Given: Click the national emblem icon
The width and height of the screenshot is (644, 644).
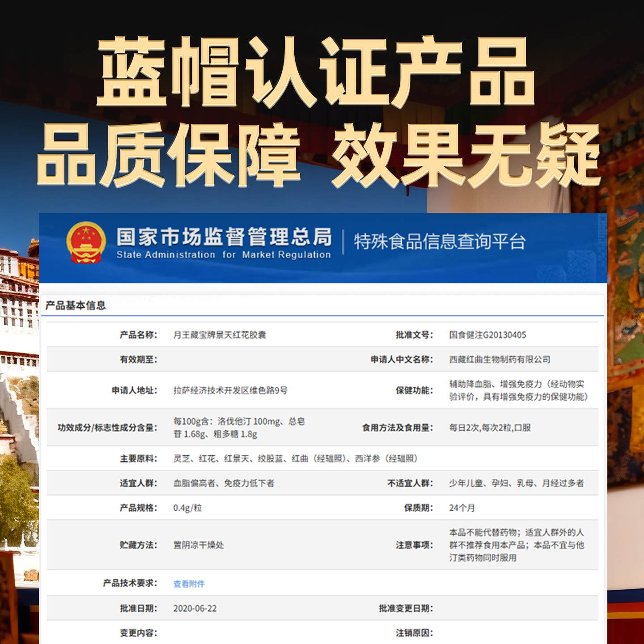Looking at the screenshot, I should tap(86, 242).
